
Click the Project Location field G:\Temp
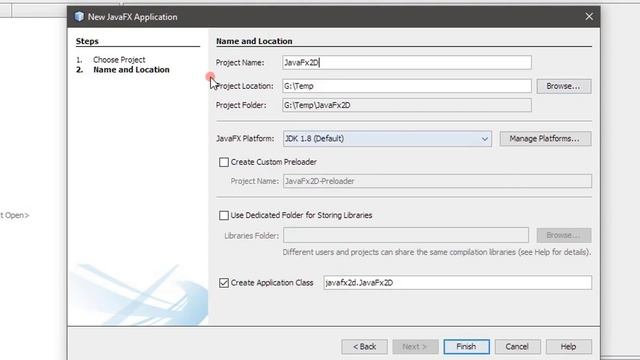(407, 86)
